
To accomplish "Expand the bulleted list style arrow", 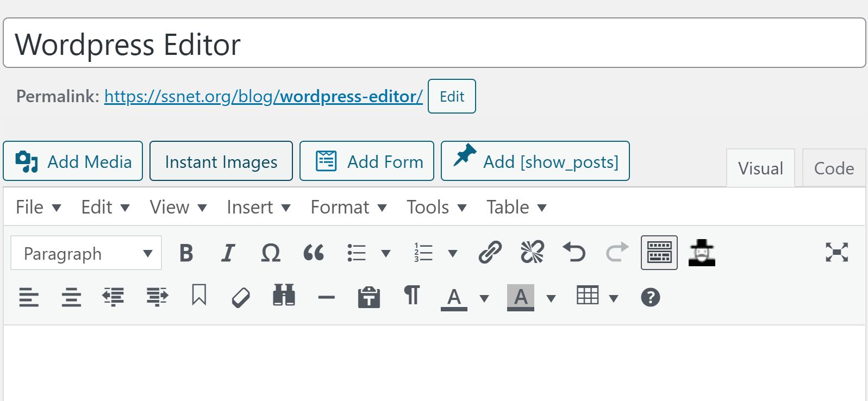I will click(386, 253).
